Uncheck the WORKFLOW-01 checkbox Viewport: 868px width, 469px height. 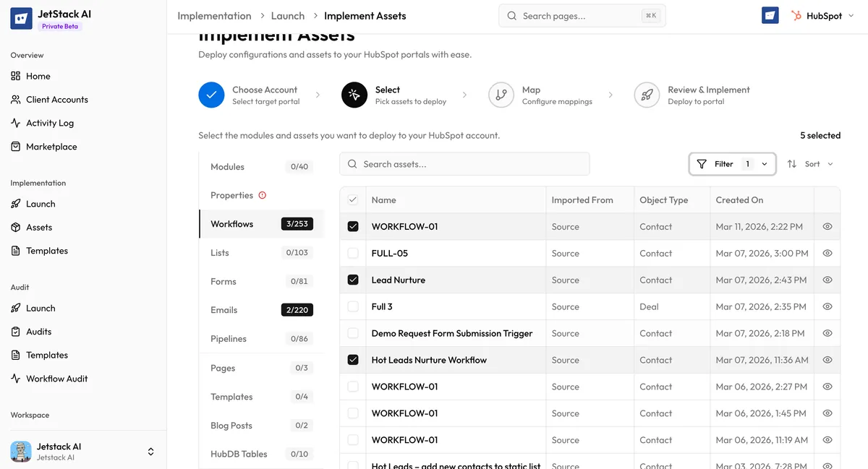click(352, 226)
